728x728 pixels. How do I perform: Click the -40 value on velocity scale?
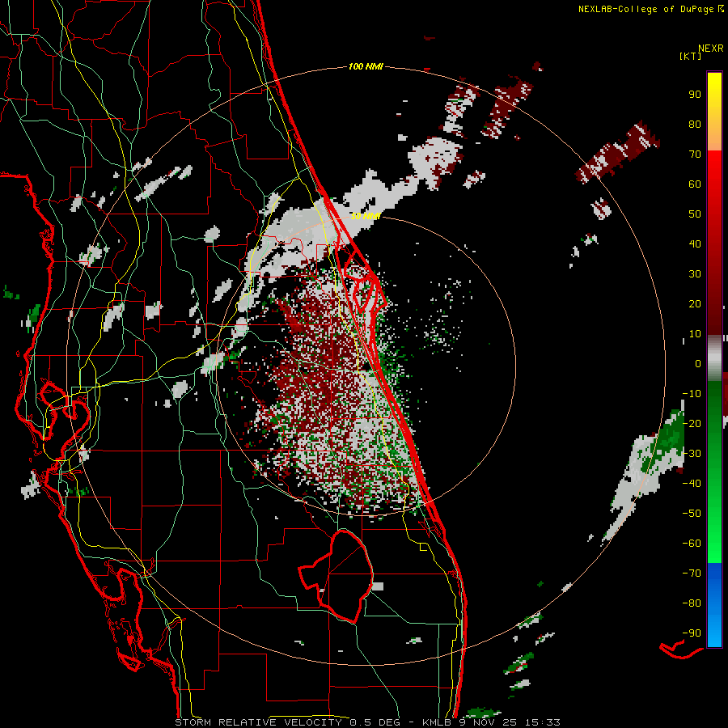[x=692, y=484]
